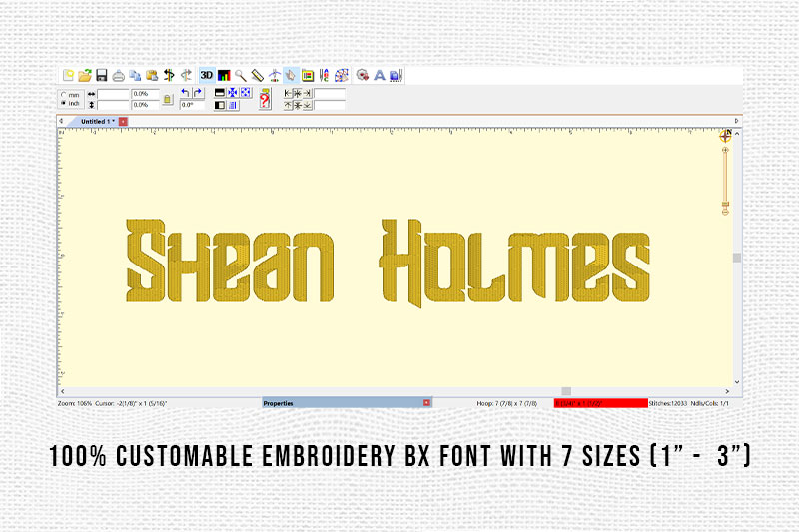Click the New document icon

tap(68, 75)
